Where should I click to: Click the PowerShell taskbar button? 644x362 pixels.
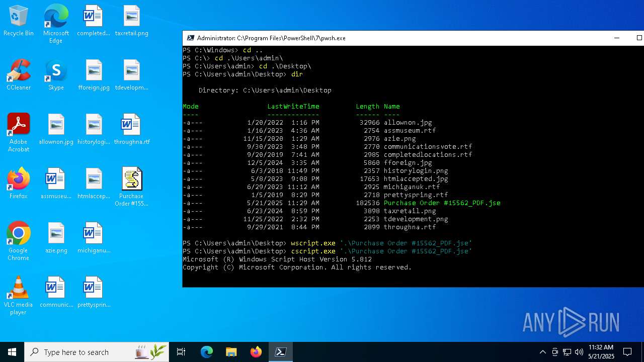click(x=281, y=352)
